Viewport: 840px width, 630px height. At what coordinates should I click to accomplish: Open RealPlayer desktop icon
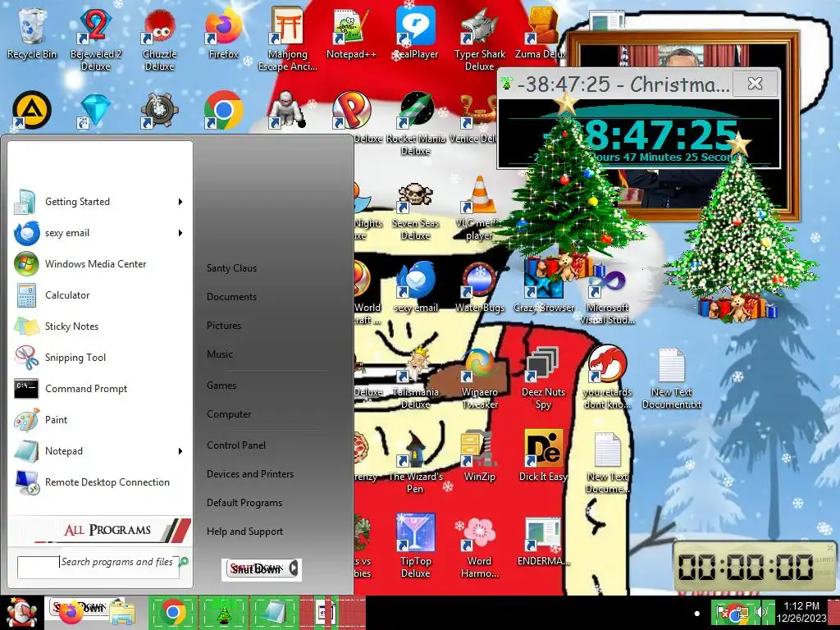point(416,34)
